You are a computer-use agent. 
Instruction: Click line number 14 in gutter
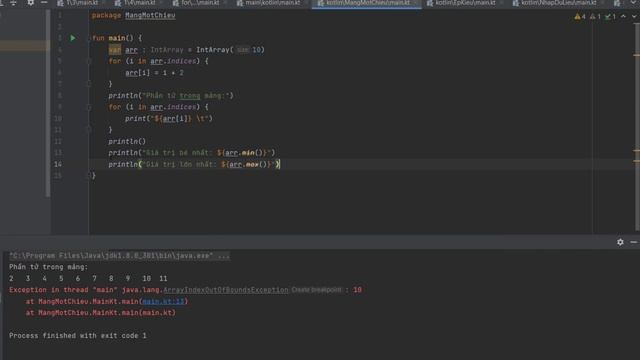[x=58, y=164]
